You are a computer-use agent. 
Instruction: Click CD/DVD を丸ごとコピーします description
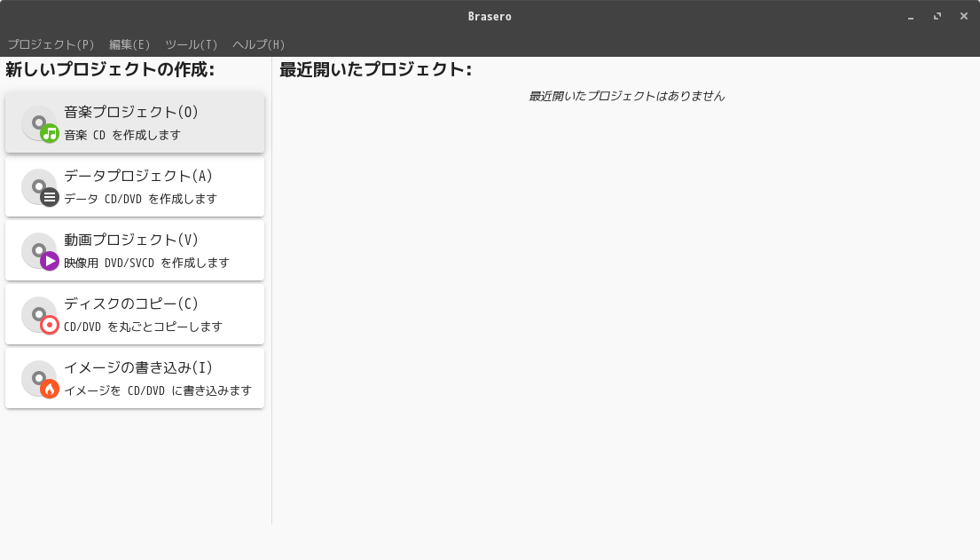coord(143,327)
